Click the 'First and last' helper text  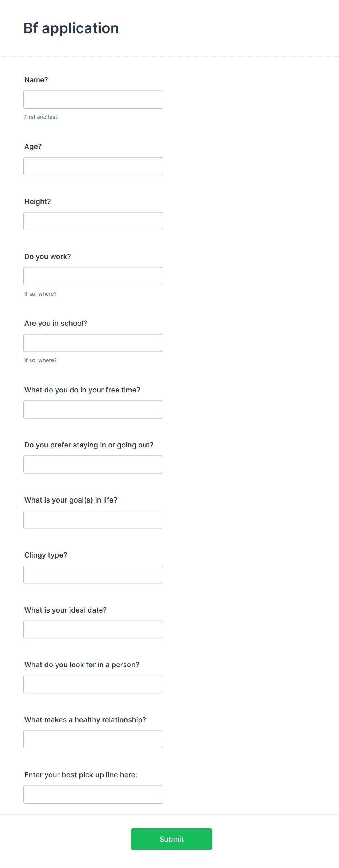click(41, 117)
